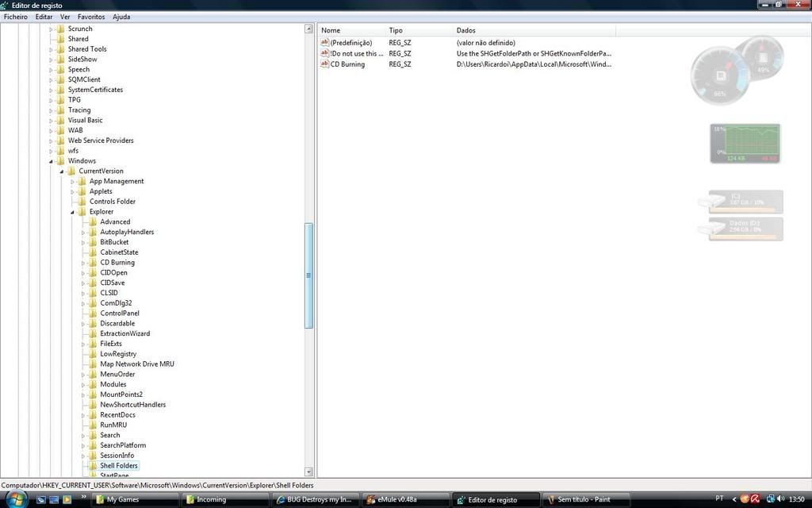Open the Editar menu
The width and height of the screenshot is (812, 508).
44,17
